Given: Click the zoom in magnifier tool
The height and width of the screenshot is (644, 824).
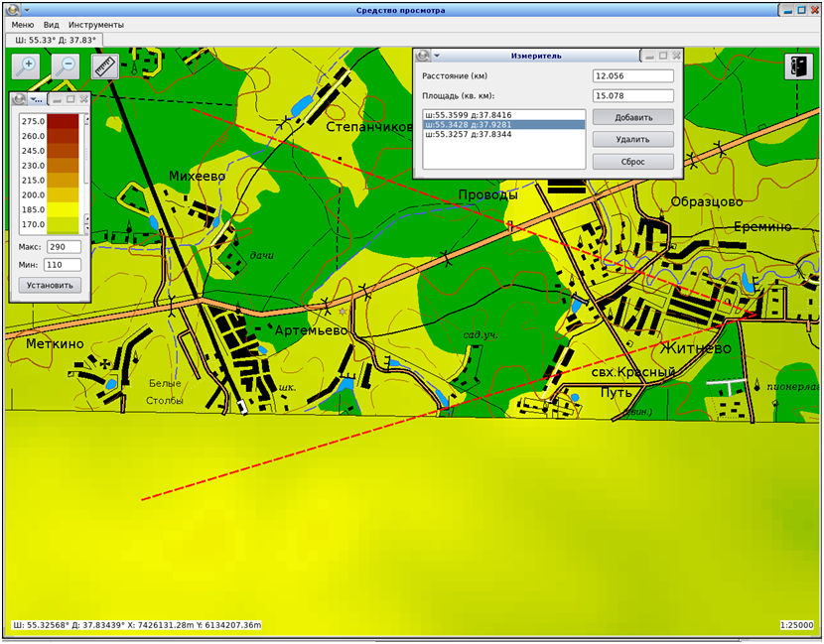Looking at the screenshot, I should 26,66.
